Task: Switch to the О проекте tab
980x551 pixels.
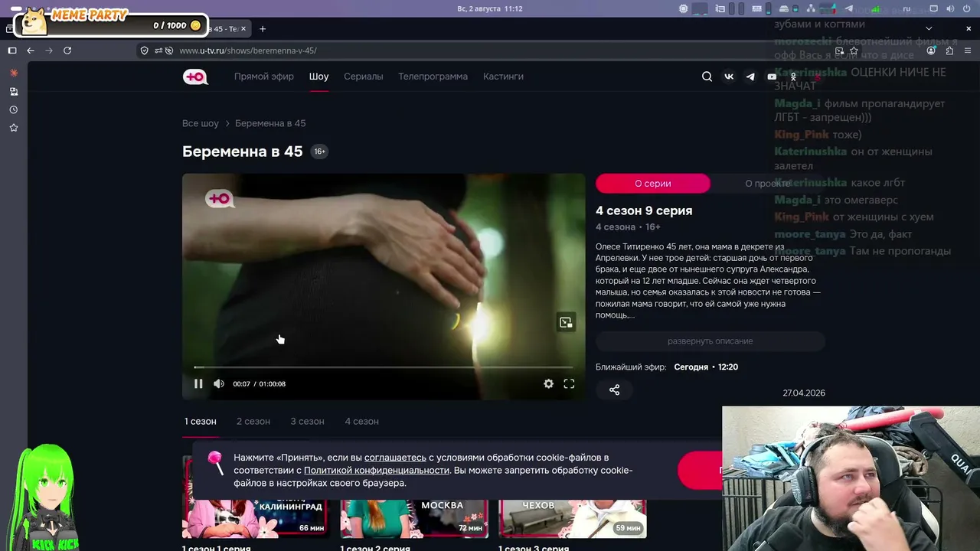Action: 768,184
